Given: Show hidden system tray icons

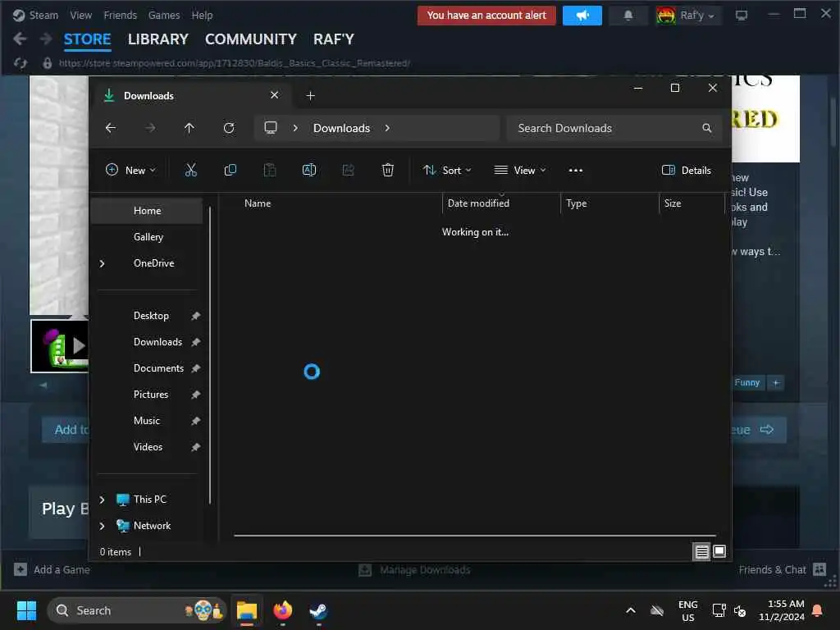Looking at the screenshot, I should [631, 610].
